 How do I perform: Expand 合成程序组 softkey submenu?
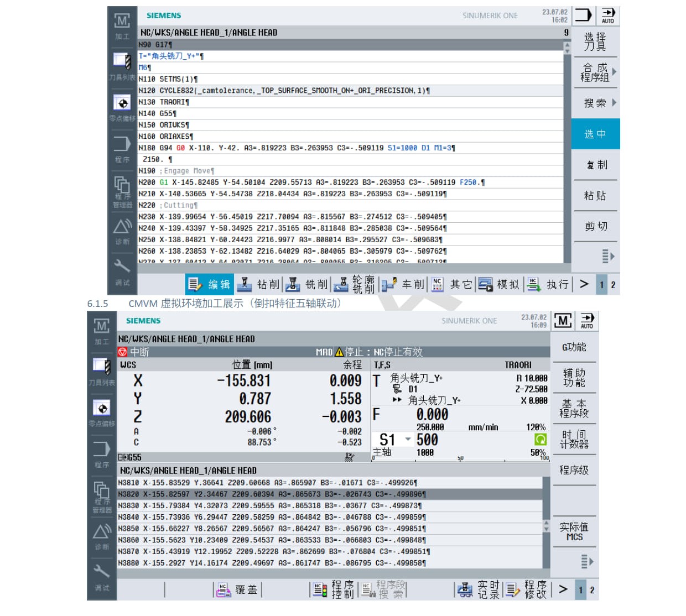tap(595, 72)
